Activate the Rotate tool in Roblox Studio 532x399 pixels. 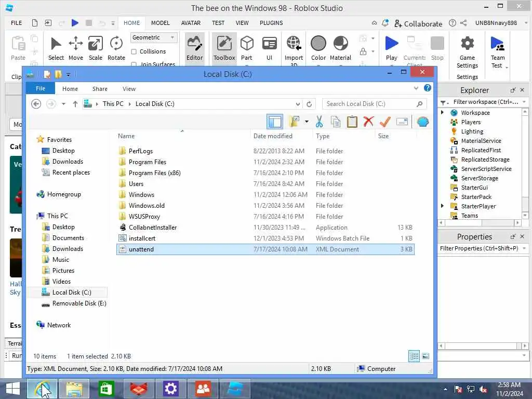click(x=116, y=48)
